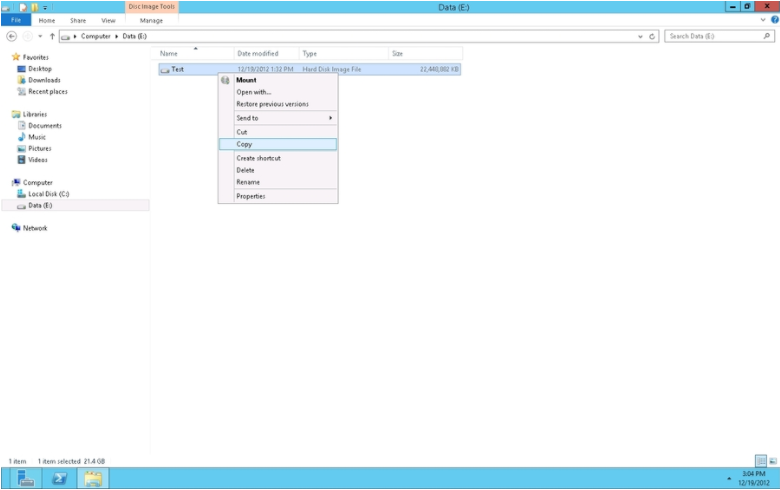Expand the ribbon with the chevron

763,20
